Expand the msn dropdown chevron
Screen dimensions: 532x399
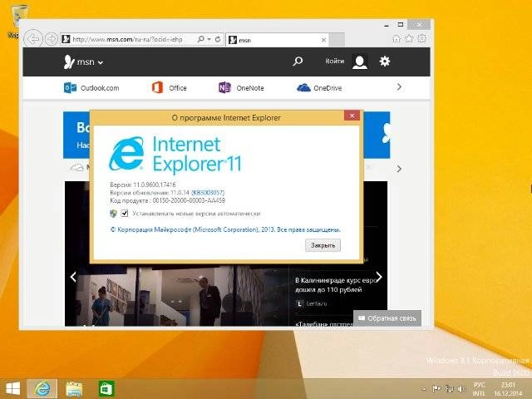click(101, 62)
